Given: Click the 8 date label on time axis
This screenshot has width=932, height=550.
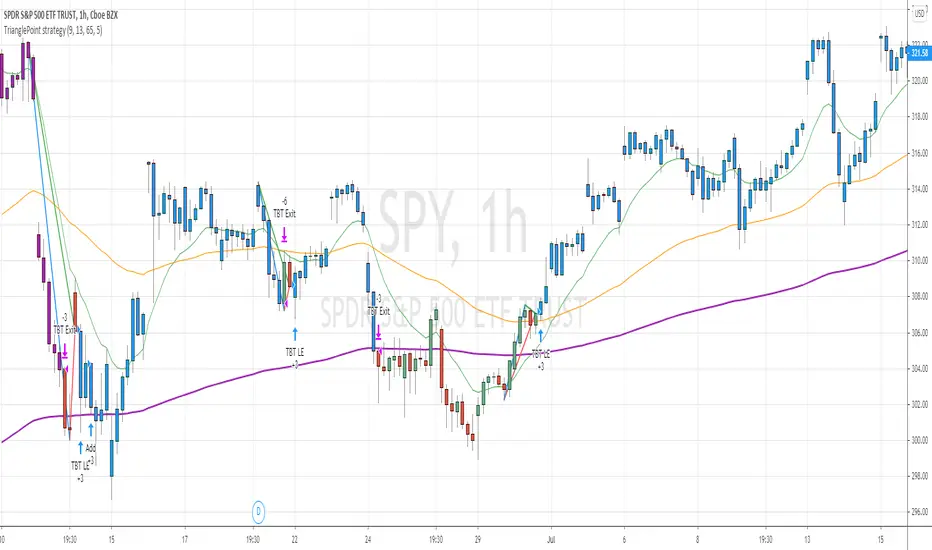Looking at the screenshot, I should (x=698, y=540).
